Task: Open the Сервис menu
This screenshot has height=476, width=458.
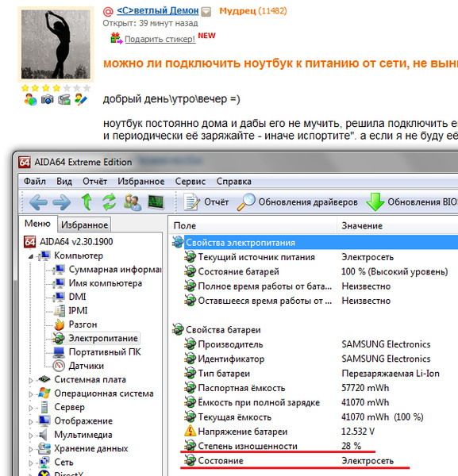Action: click(x=191, y=182)
